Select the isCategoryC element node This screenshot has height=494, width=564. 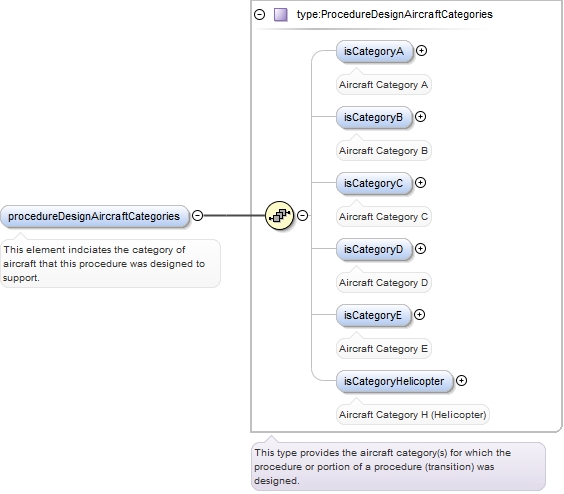(374, 183)
